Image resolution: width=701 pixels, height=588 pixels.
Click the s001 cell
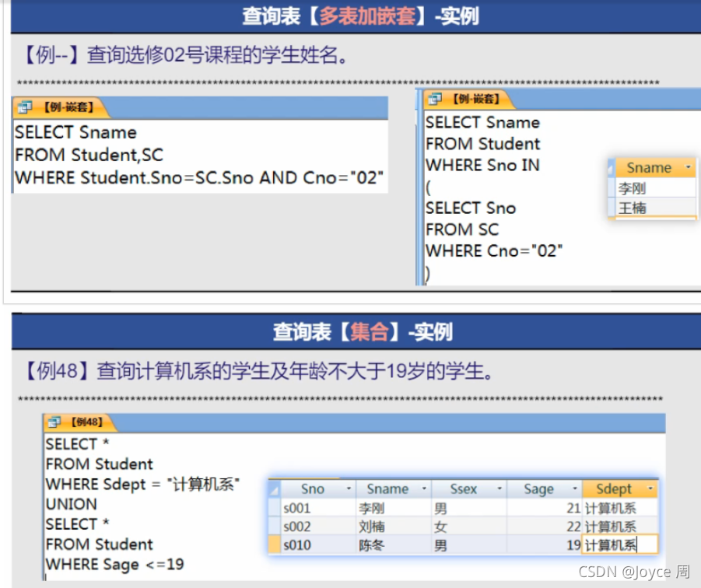pyautogui.click(x=318, y=508)
